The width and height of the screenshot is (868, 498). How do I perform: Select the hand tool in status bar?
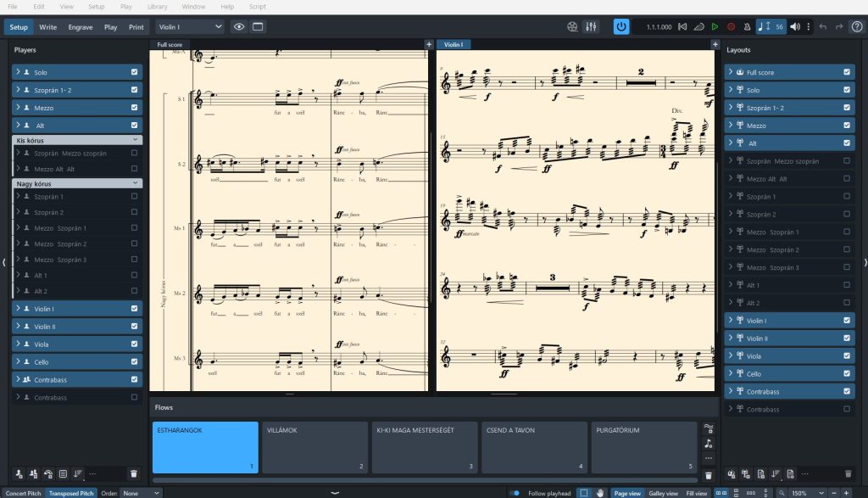click(x=600, y=493)
